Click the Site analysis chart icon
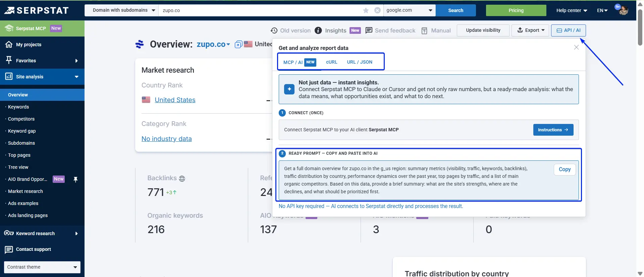This screenshot has width=644, height=277. (x=9, y=76)
